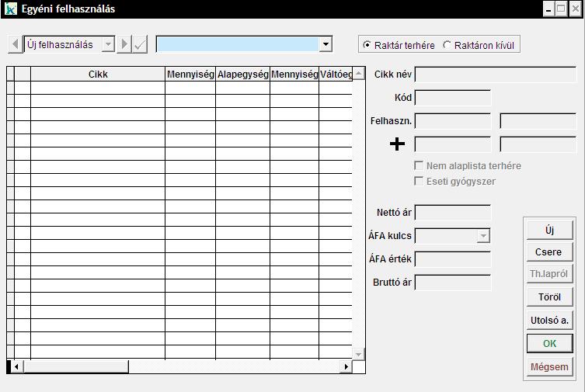Viewport: 585px width, 392px height.
Task: Click the black plus sign icon
Action: (397, 144)
